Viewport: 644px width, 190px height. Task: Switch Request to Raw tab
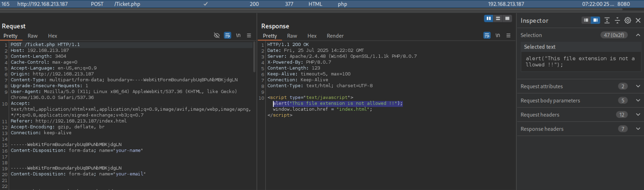click(33, 36)
